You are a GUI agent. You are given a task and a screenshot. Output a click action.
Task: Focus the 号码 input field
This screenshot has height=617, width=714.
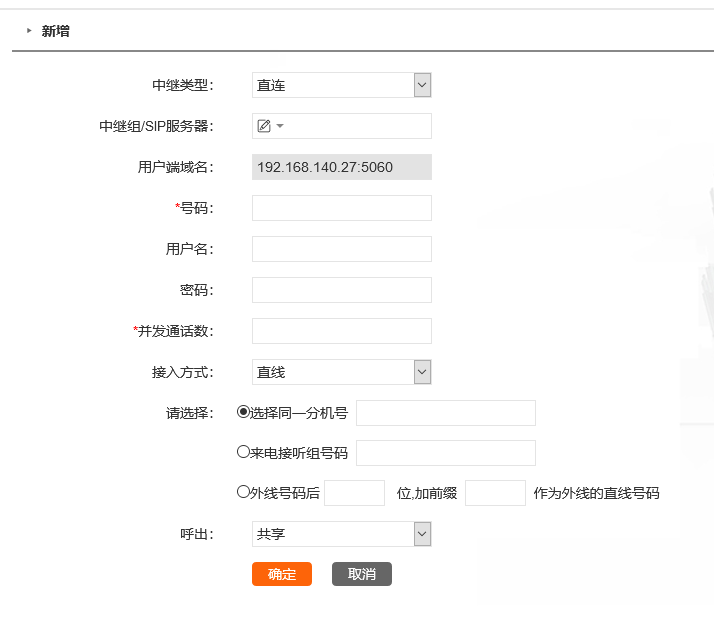[x=342, y=208]
